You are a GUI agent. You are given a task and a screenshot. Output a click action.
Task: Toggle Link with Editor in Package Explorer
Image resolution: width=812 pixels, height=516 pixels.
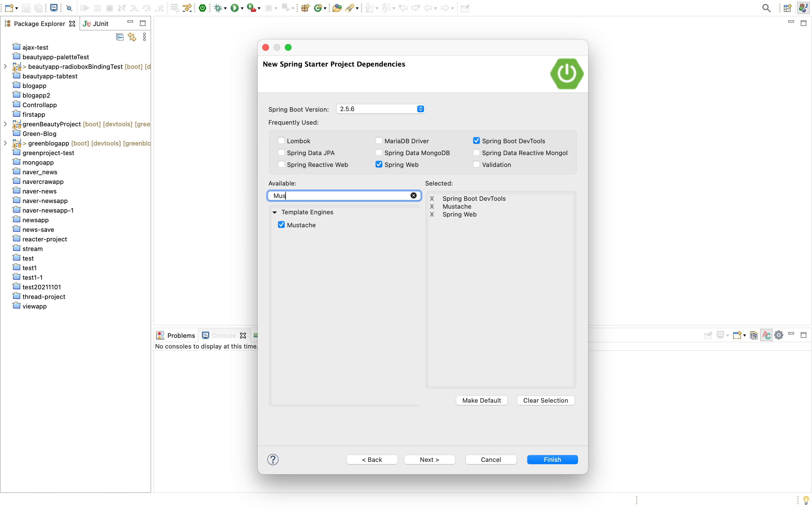point(132,37)
